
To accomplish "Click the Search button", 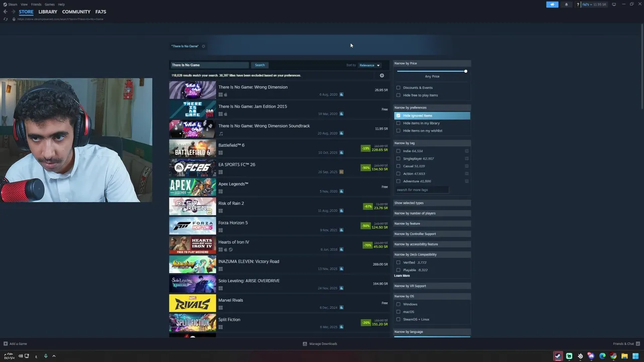I will (260, 65).
